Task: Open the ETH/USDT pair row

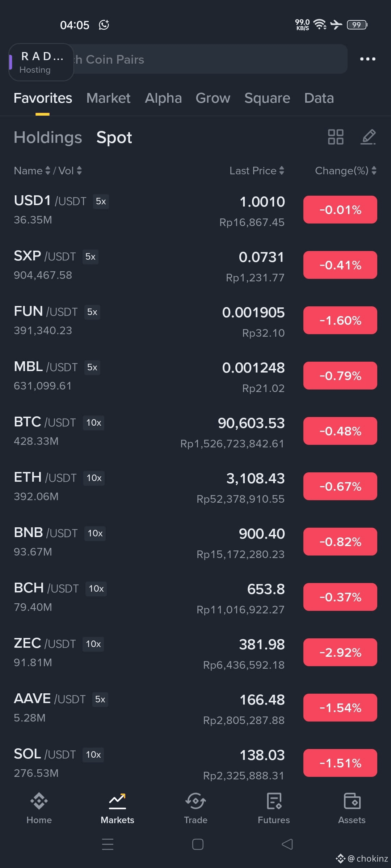Action: (195, 486)
